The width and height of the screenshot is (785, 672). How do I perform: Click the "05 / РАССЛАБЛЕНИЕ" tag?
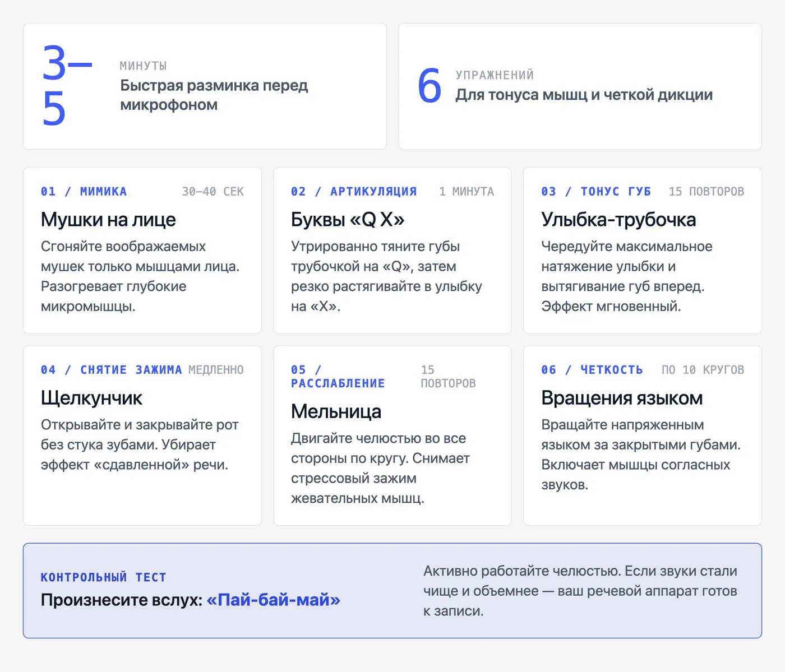point(338,377)
